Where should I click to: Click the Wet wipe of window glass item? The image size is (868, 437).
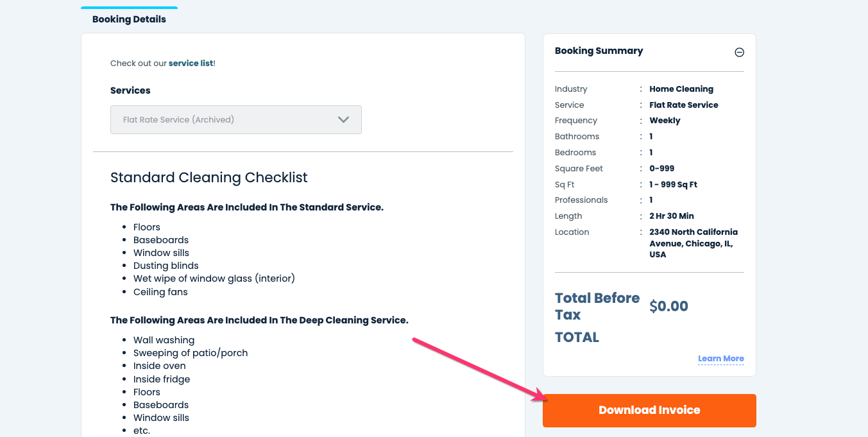[214, 278]
